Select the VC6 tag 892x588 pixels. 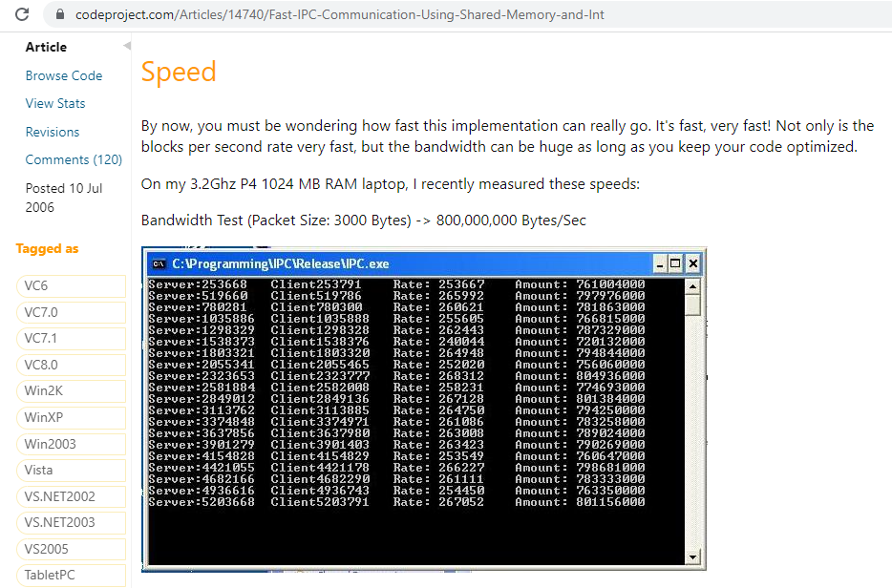[37, 285]
